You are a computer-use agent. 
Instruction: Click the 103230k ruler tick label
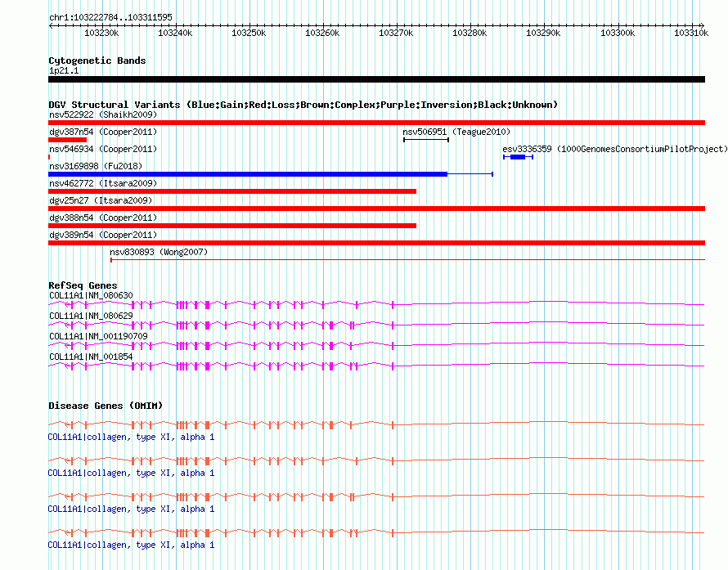(101, 33)
